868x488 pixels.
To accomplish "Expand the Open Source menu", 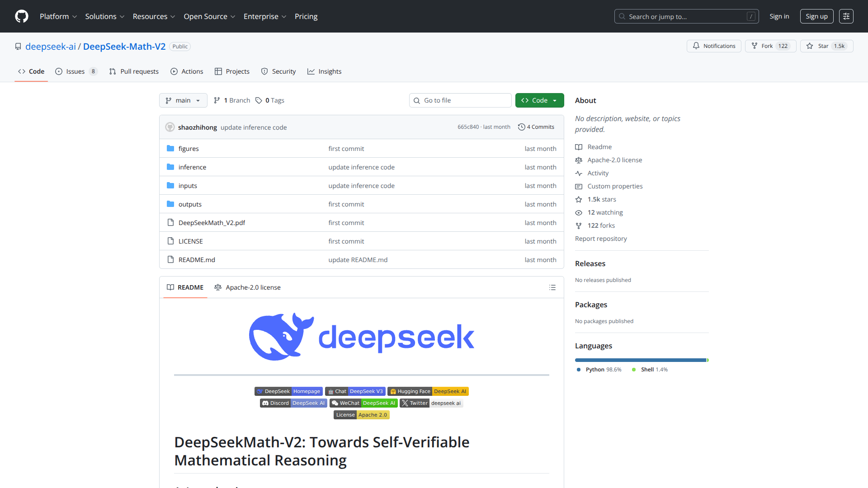I will (x=209, y=16).
